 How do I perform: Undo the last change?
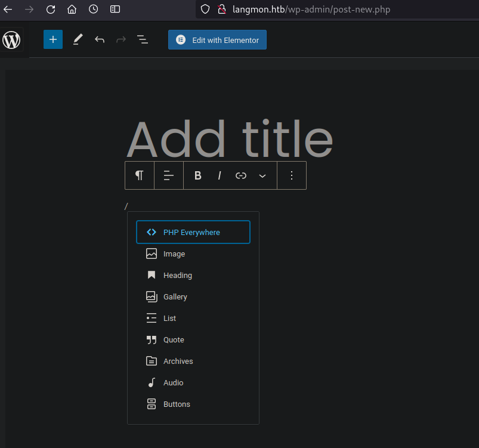100,39
